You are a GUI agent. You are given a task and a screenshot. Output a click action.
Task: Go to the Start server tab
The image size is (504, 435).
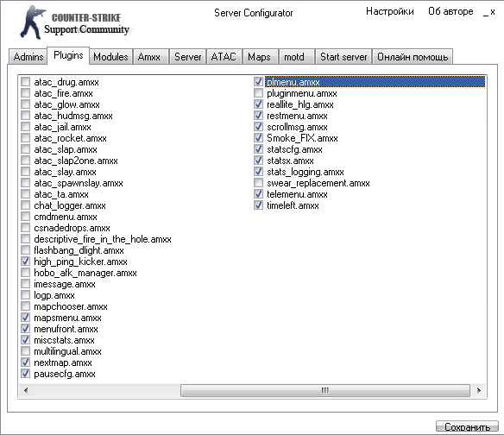343,57
